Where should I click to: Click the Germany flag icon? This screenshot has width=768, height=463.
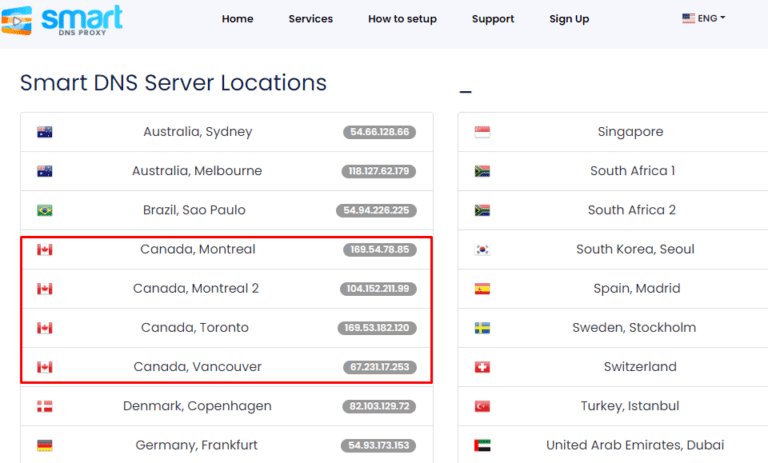pyautogui.click(x=44, y=446)
